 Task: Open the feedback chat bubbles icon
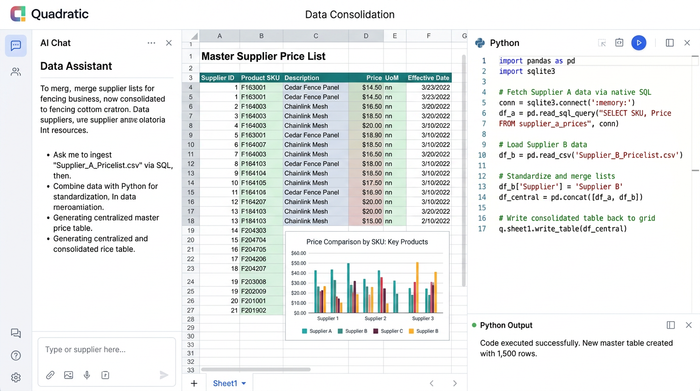click(16, 333)
